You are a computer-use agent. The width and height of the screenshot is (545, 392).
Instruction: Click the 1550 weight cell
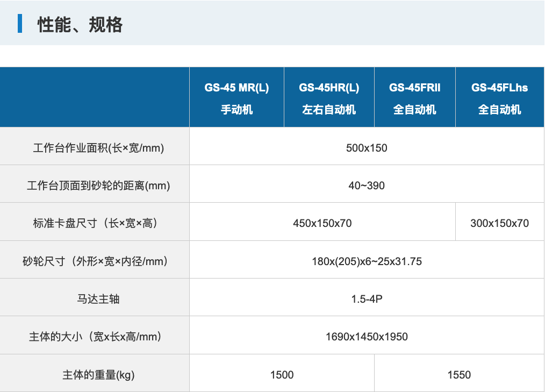click(x=459, y=375)
